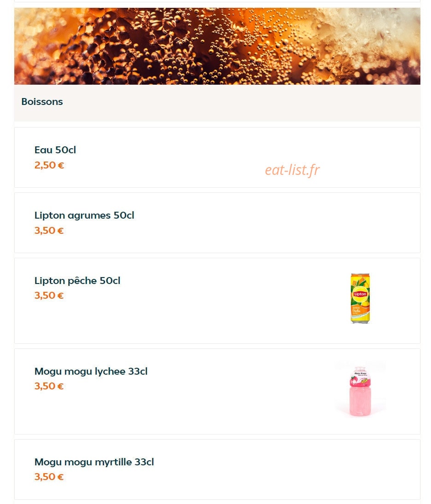
Task: Click the Mogu mogu myrtille 3,50 € price
Action: (x=49, y=477)
